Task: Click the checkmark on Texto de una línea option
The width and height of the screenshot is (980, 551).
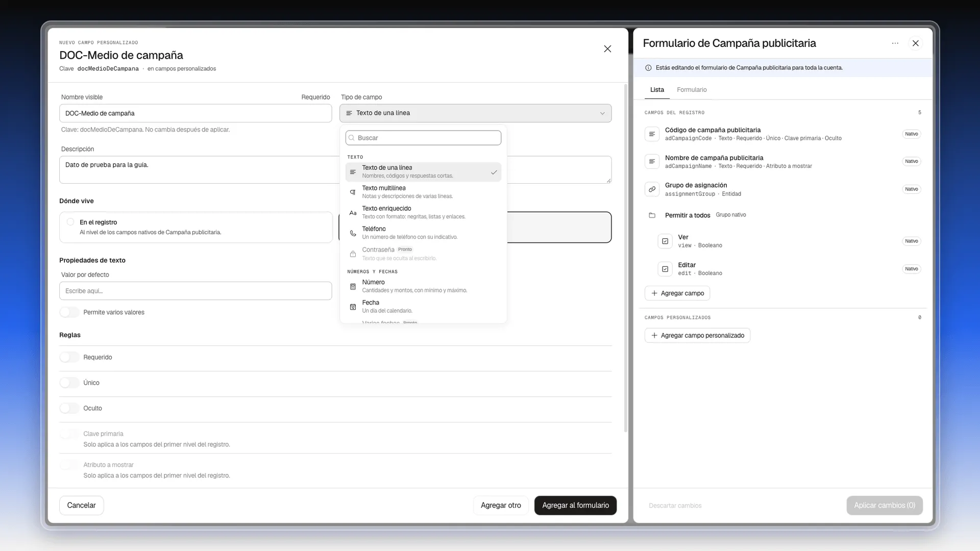Action: point(494,172)
